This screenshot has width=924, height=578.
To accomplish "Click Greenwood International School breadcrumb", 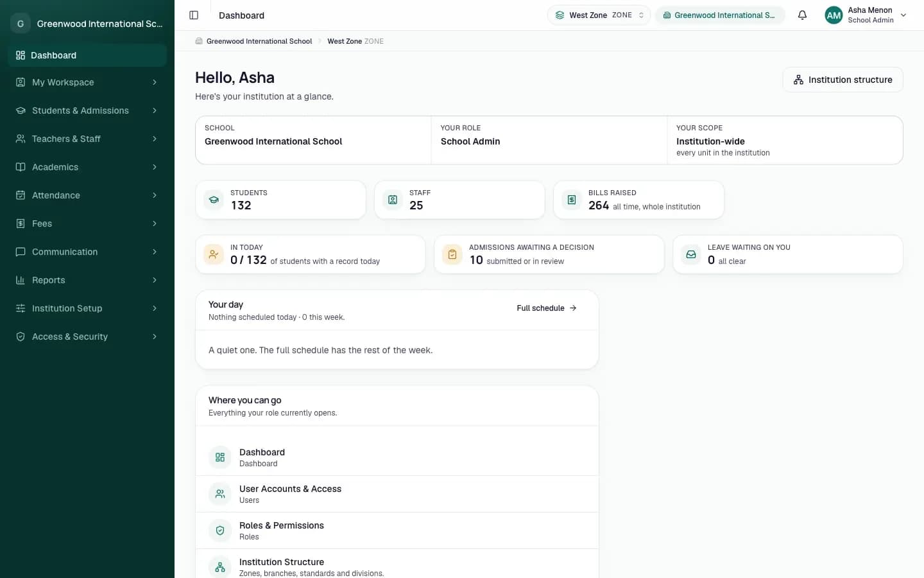I will pos(259,41).
